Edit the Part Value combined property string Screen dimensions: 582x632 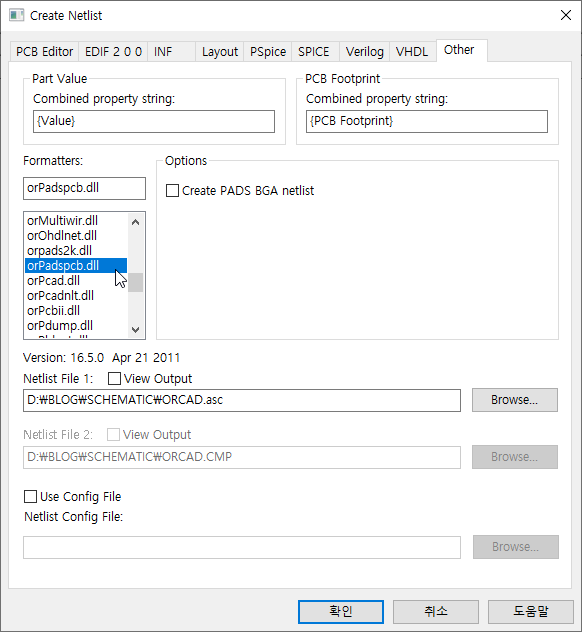pos(154,121)
